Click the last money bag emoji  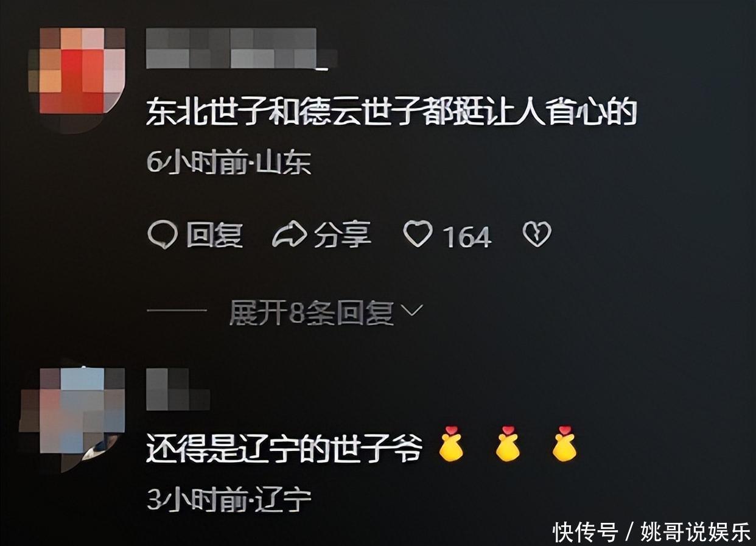pos(564,444)
